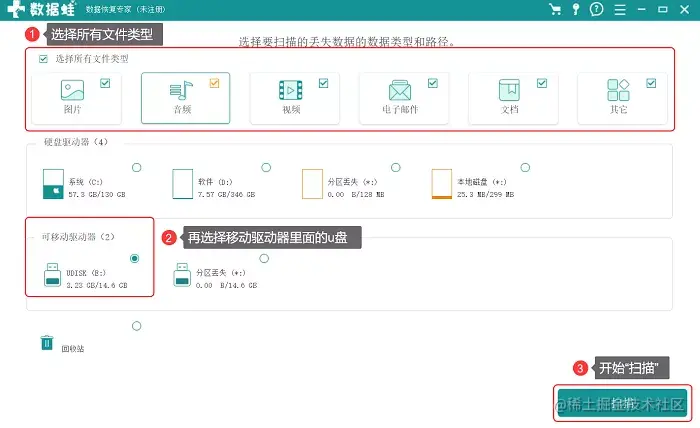The width and height of the screenshot is (700, 428).
Task: Select radio button for 软件 (D:)
Action: [266, 167]
